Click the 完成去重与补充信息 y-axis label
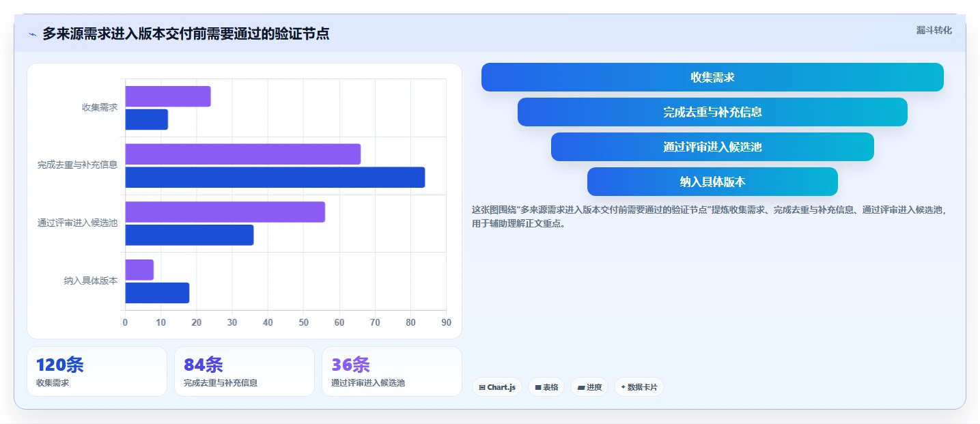Image resolution: width=980 pixels, height=424 pixels. click(78, 165)
